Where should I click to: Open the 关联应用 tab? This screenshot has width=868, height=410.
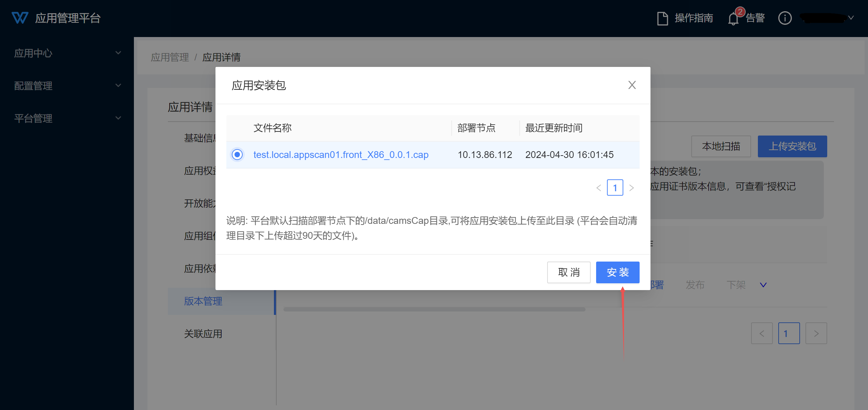[203, 334]
